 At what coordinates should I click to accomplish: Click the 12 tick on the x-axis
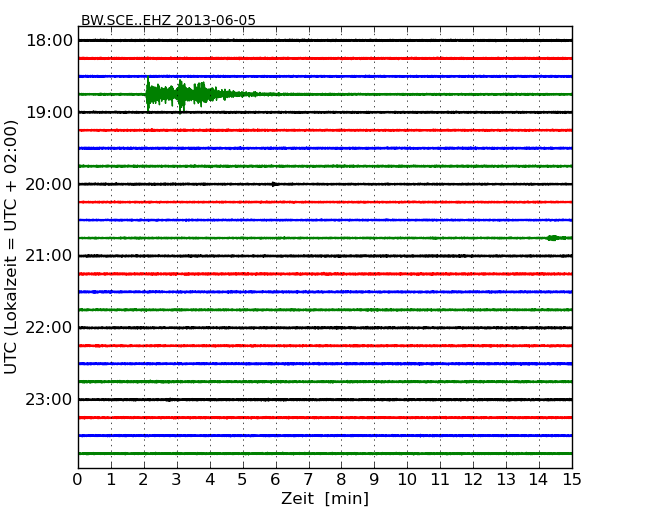tap(473, 479)
